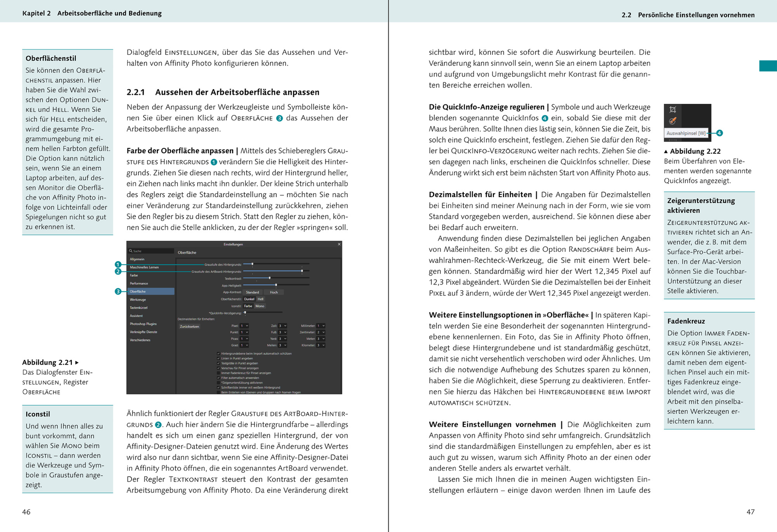Image resolution: width=777 pixels, height=532 pixels.
Task: Click the Fadenkreuz sidebar note heading
Action: [686, 321]
